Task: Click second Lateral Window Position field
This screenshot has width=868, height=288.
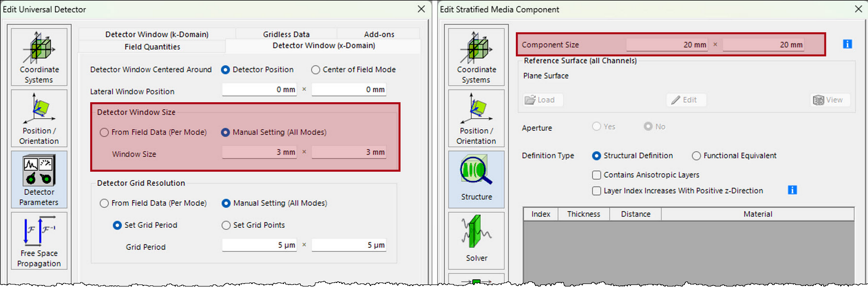Action: pyautogui.click(x=349, y=89)
